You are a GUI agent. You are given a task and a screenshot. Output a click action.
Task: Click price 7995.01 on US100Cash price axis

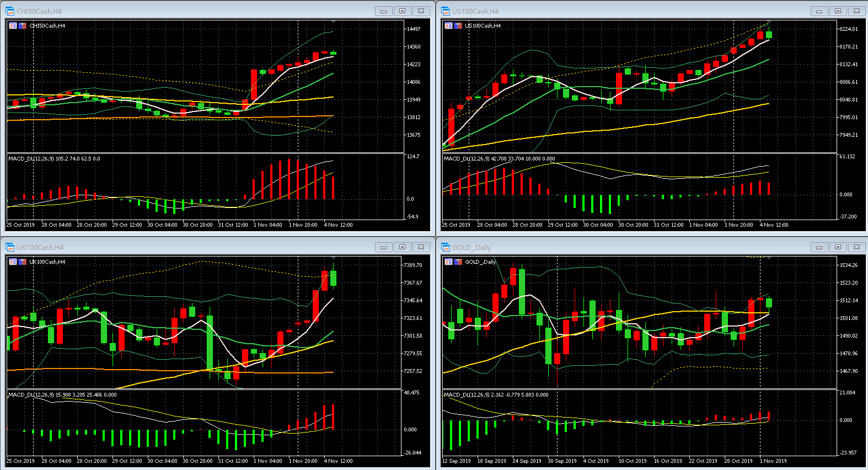coord(849,117)
